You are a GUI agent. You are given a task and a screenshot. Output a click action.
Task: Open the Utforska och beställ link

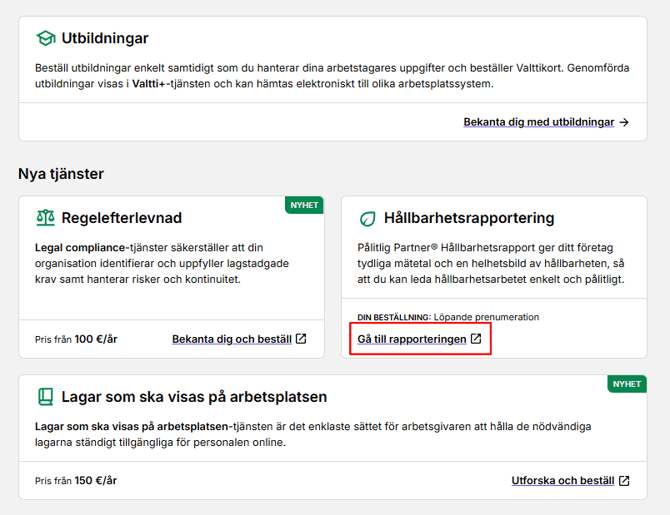point(563,481)
